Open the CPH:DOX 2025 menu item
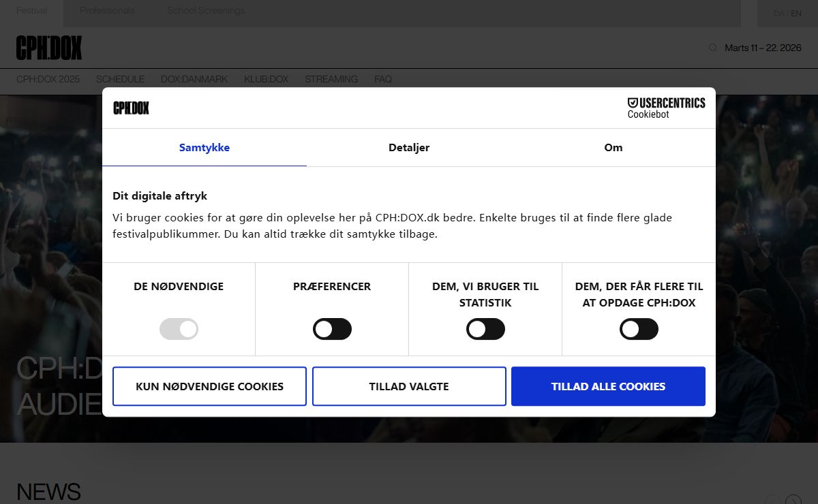The image size is (818, 504). pyautogui.click(x=48, y=79)
